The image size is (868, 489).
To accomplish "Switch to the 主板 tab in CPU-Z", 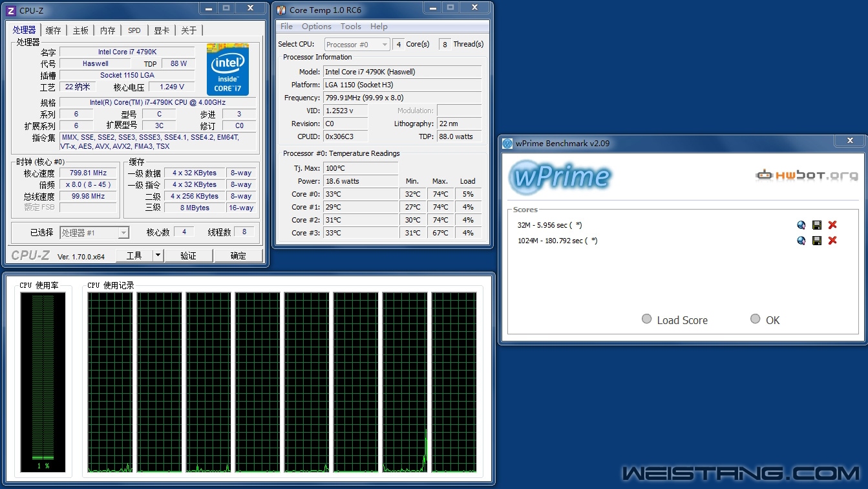I will (x=80, y=30).
